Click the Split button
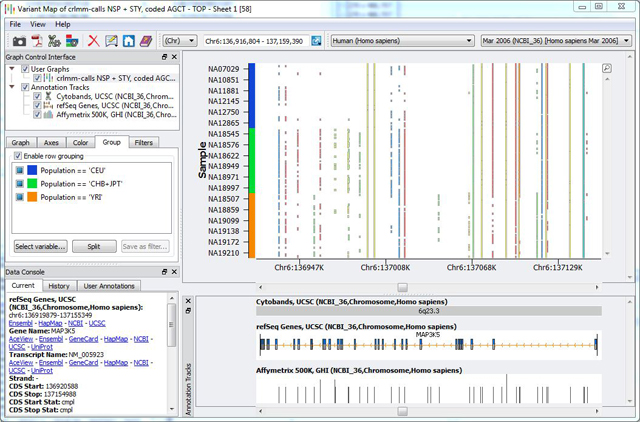The width and height of the screenshot is (640, 422). point(94,247)
